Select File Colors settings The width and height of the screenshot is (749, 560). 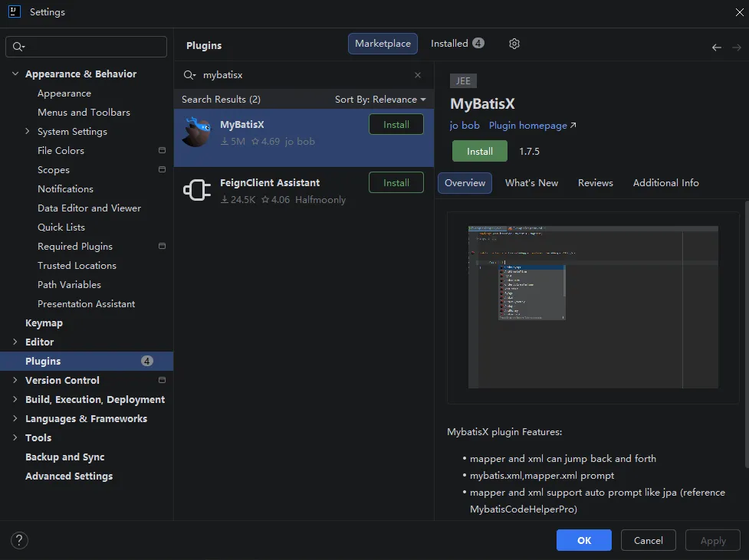[x=61, y=150]
